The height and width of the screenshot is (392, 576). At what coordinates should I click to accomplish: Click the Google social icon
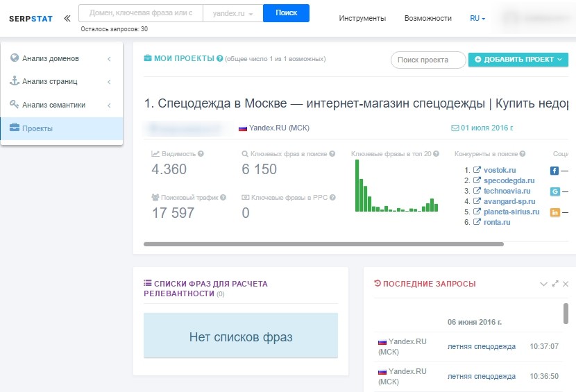[555, 191]
